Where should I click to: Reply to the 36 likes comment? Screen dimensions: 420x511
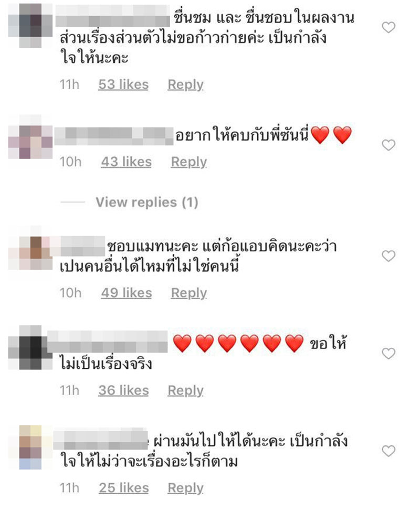click(x=185, y=391)
